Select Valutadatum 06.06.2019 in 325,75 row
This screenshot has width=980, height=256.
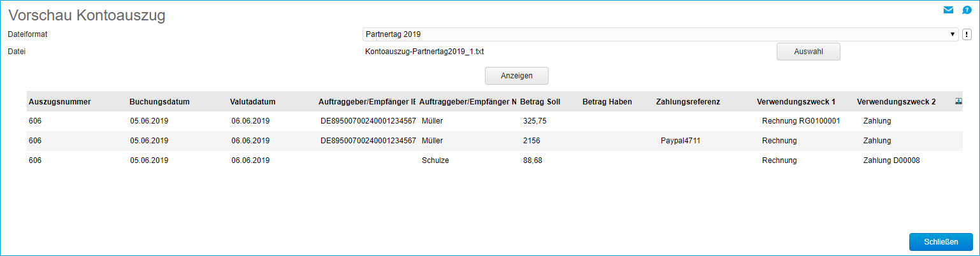click(251, 120)
